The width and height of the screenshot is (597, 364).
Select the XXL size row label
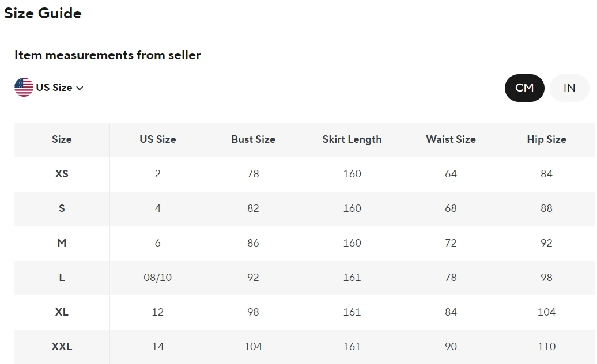point(62,347)
